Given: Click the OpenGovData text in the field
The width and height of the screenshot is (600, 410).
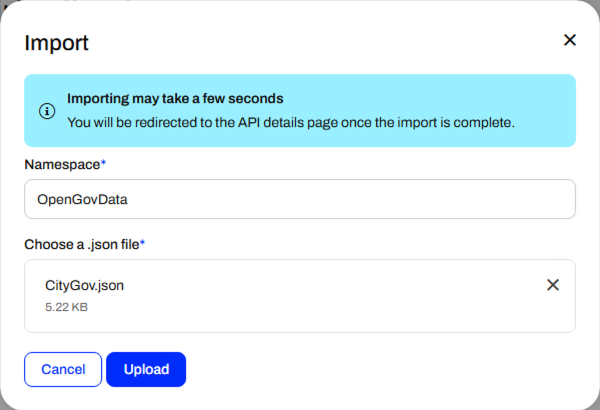Looking at the screenshot, I should point(82,199).
